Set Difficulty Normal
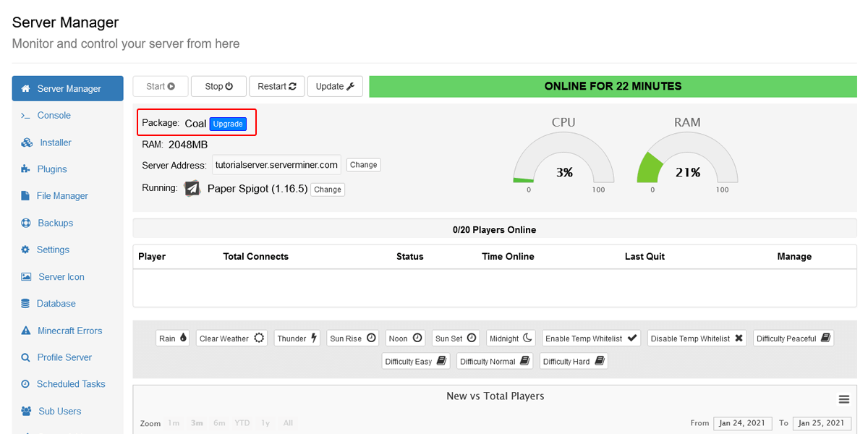 coord(495,361)
